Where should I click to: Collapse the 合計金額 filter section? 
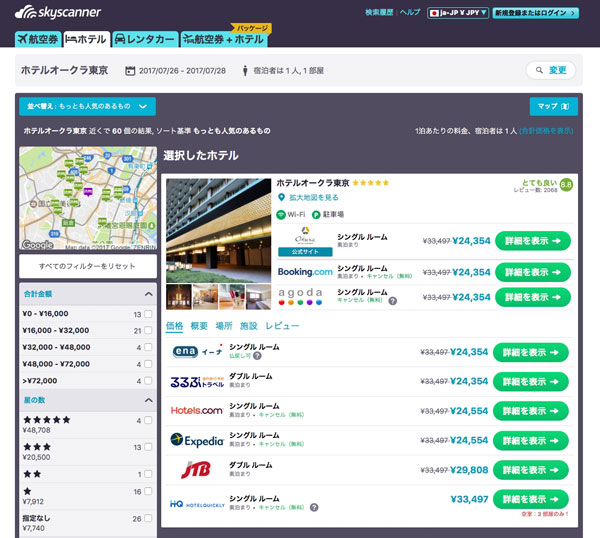click(148, 294)
